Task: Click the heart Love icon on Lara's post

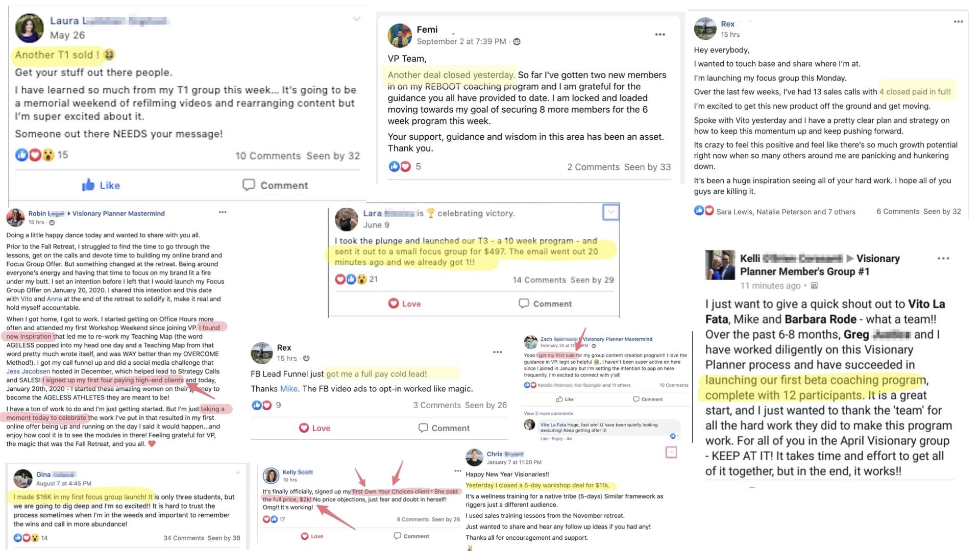Action: tap(394, 304)
